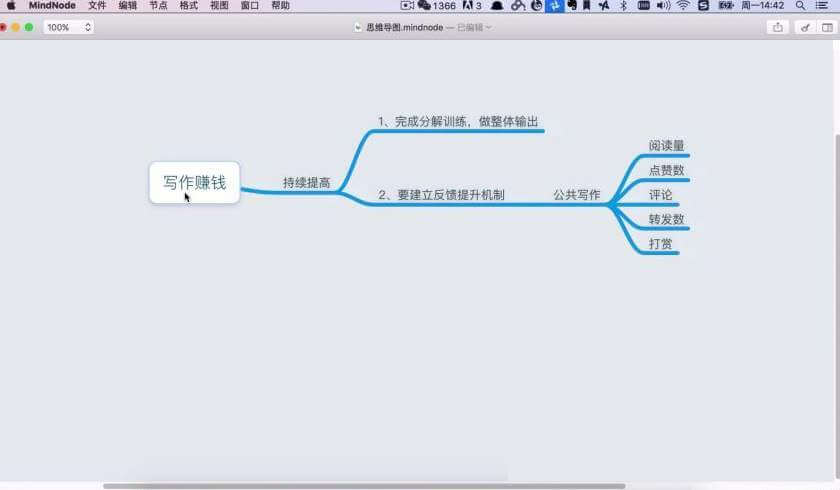
Task: Select the 打赏 node
Action: click(660, 244)
